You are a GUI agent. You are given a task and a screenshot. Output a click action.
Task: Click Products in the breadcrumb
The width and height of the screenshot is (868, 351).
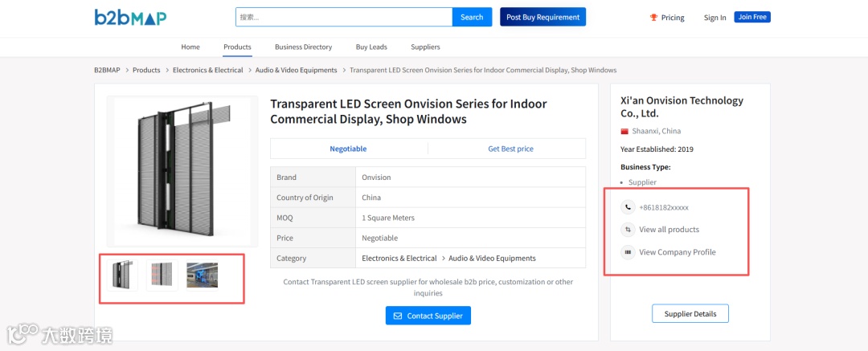coord(146,71)
